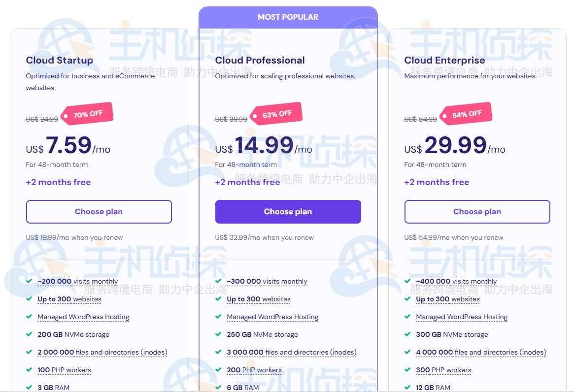Open tooltip for ~300 000 visits monthly
574x392 pixels.
pos(267,281)
